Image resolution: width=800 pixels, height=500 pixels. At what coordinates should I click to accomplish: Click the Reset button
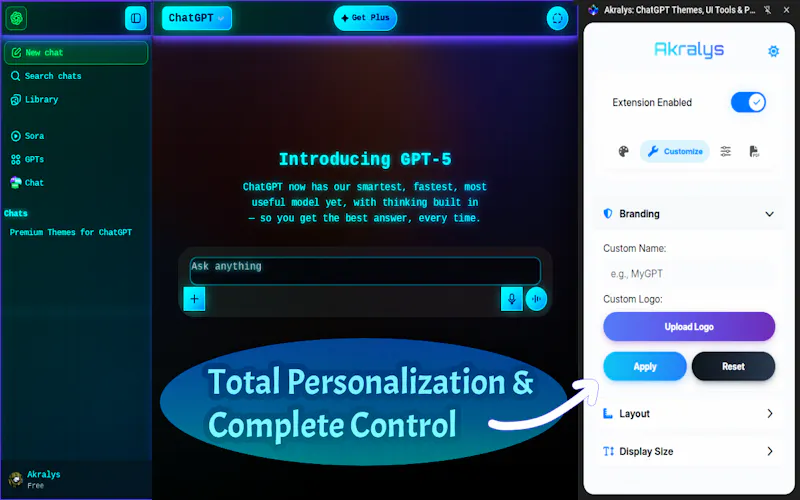click(733, 366)
